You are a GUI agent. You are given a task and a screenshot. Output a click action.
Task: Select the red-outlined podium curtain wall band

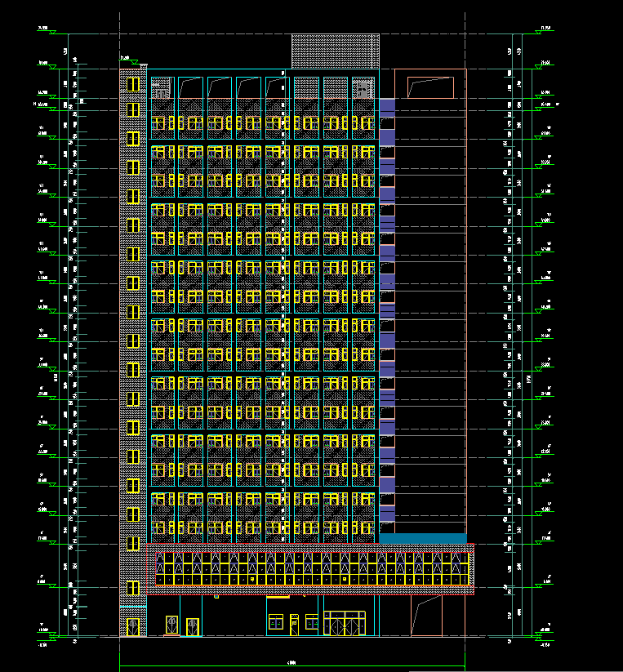coord(314,567)
